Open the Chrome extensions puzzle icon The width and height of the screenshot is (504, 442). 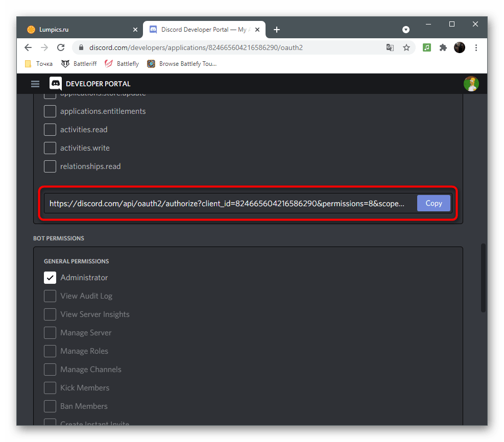(x=443, y=47)
